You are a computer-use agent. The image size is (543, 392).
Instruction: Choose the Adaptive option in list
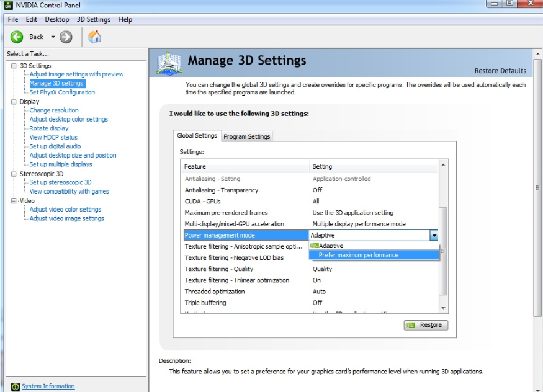tap(374, 246)
